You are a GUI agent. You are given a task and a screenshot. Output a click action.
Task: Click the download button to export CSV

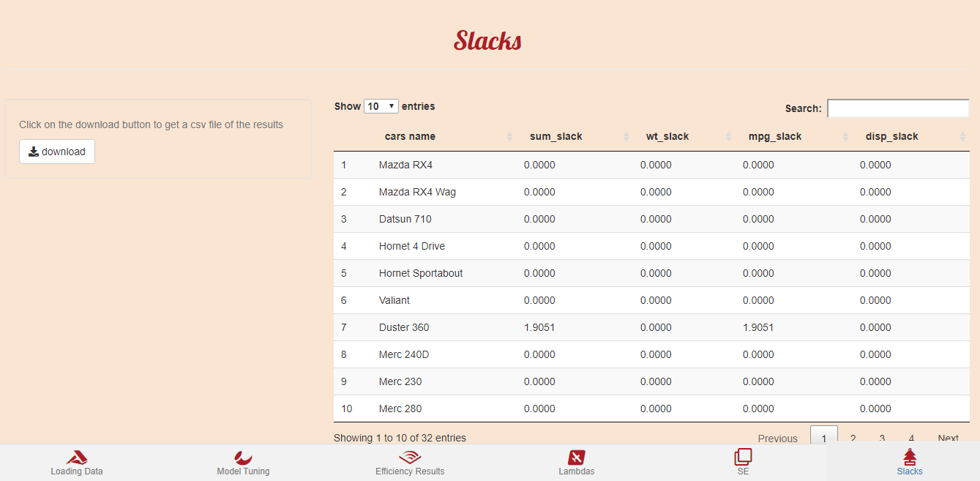coord(57,152)
